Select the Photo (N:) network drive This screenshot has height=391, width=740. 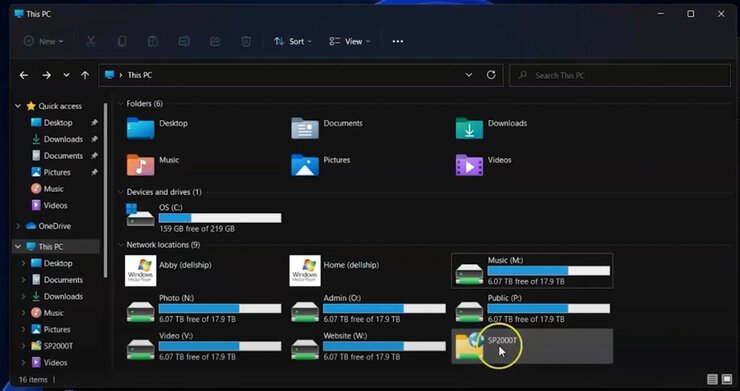pos(204,308)
